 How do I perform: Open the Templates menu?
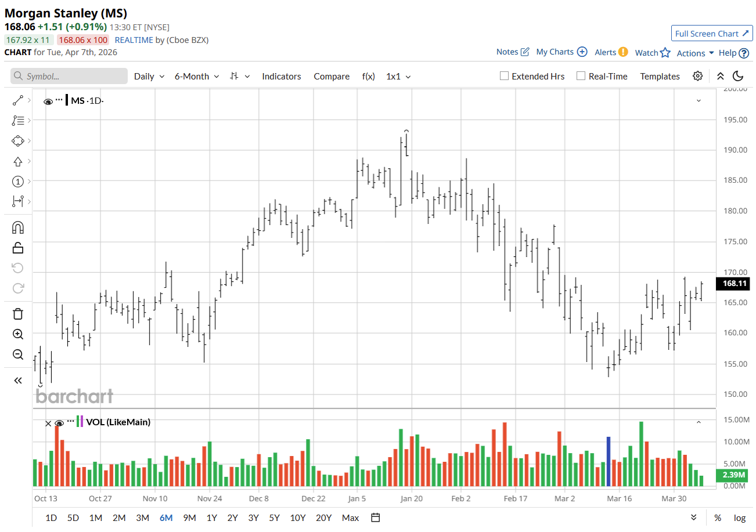(660, 76)
